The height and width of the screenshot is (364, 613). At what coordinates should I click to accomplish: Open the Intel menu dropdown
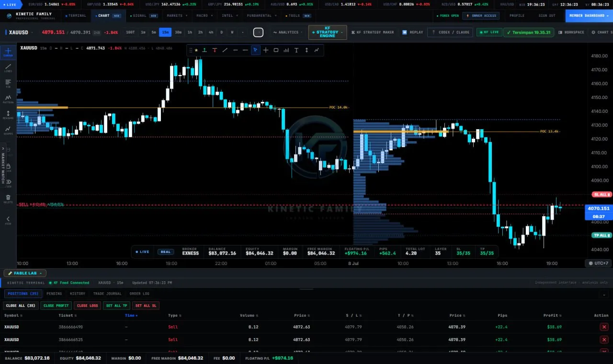tap(229, 15)
